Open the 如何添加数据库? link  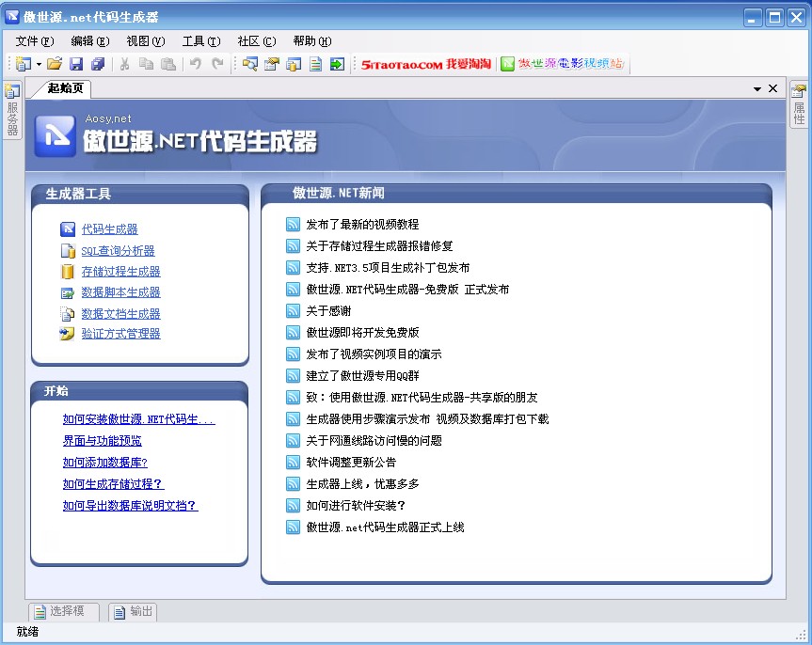[105, 463]
